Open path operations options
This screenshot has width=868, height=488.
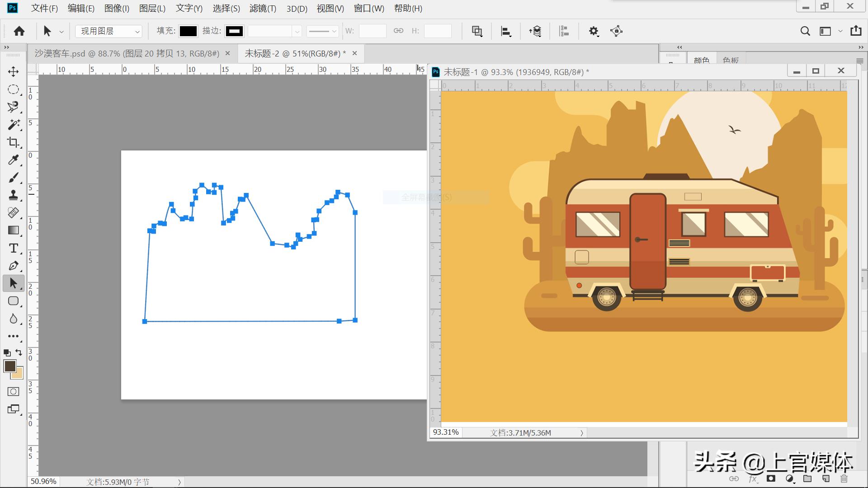pyautogui.click(x=477, y=31)
